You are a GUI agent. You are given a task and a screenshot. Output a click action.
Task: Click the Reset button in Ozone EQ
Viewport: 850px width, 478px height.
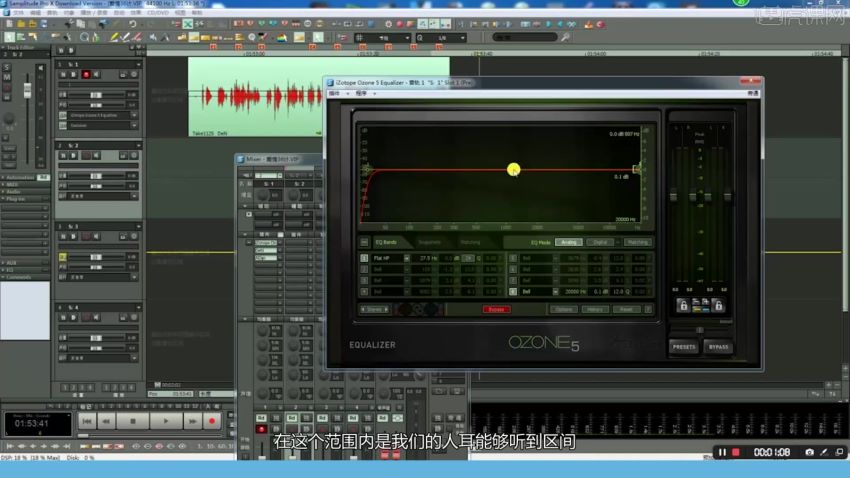(626, 309)
